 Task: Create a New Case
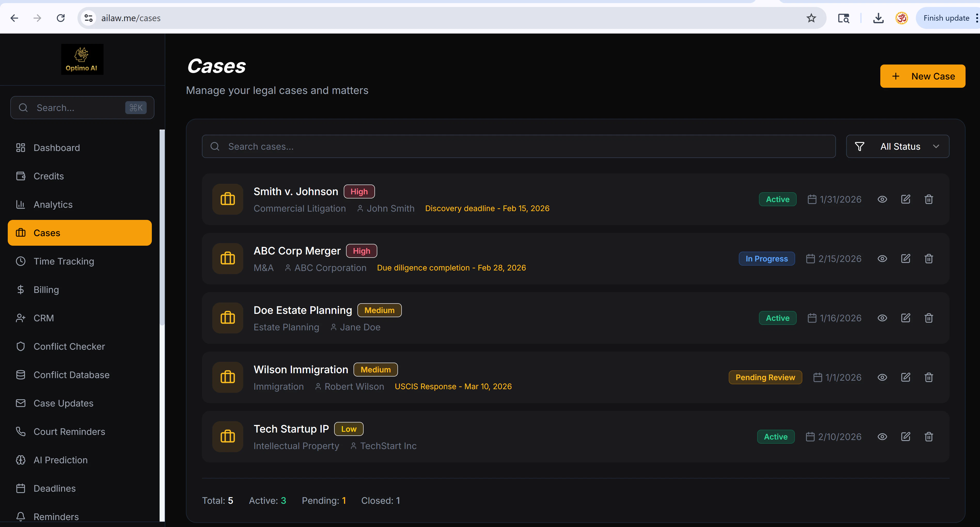(922, 76)
